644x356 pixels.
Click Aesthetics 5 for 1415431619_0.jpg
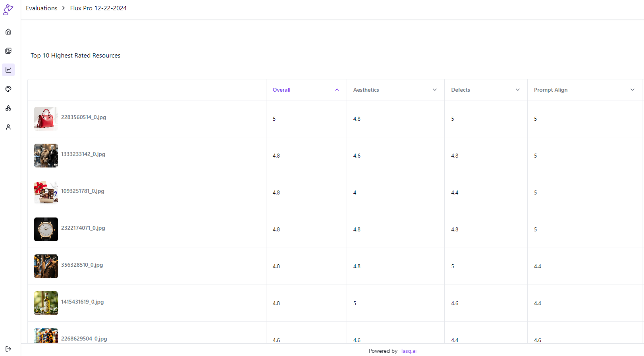click(355, 303)
